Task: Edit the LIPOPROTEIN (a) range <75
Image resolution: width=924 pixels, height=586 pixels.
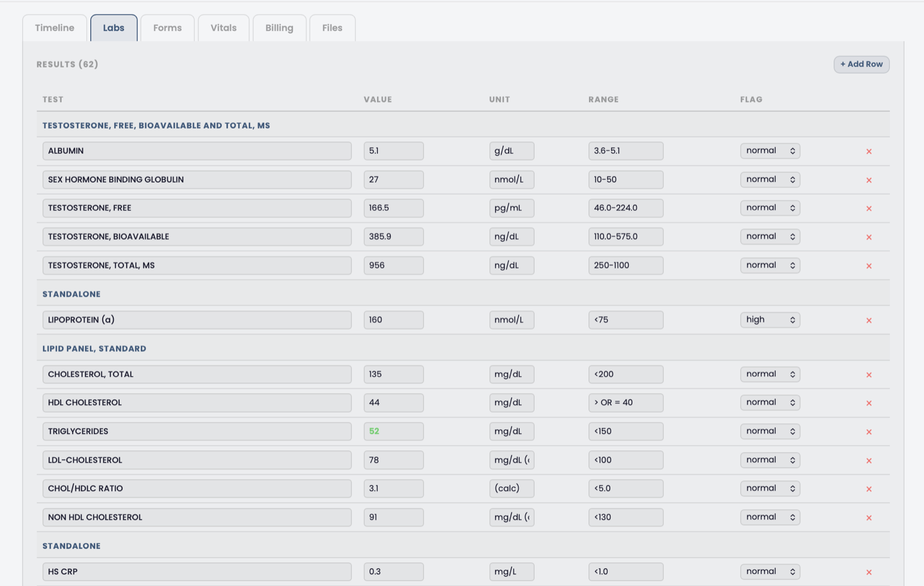Action: [x=625, y=320]
